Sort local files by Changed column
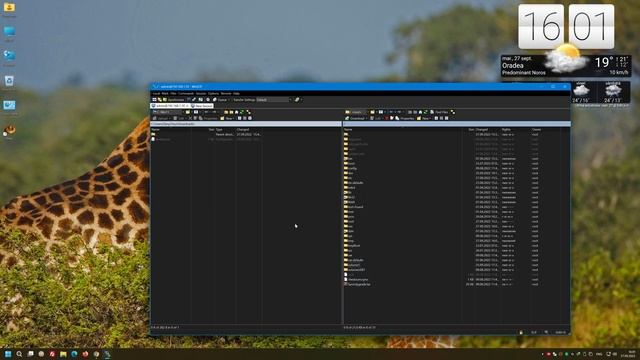Viewport: 640px width, 360px height. click(249, 129)
